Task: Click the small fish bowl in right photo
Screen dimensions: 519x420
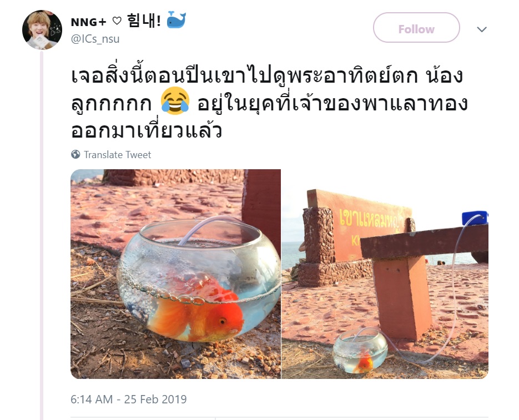Action: pos(360,352)
